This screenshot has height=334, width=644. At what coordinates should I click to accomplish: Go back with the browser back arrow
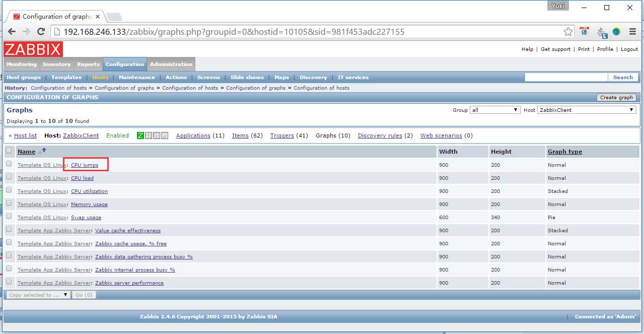[11, 31]
